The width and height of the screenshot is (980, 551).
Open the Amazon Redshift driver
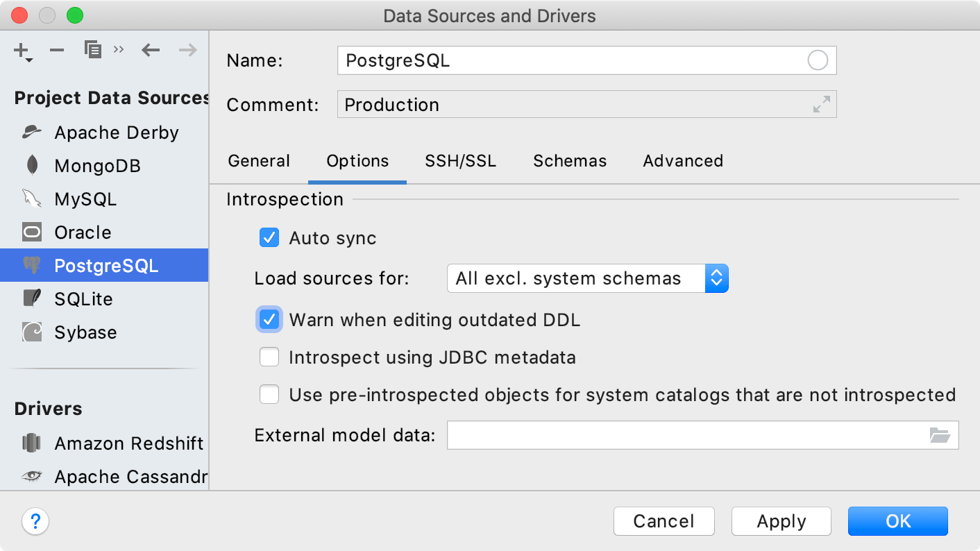[x=128, y=443]
